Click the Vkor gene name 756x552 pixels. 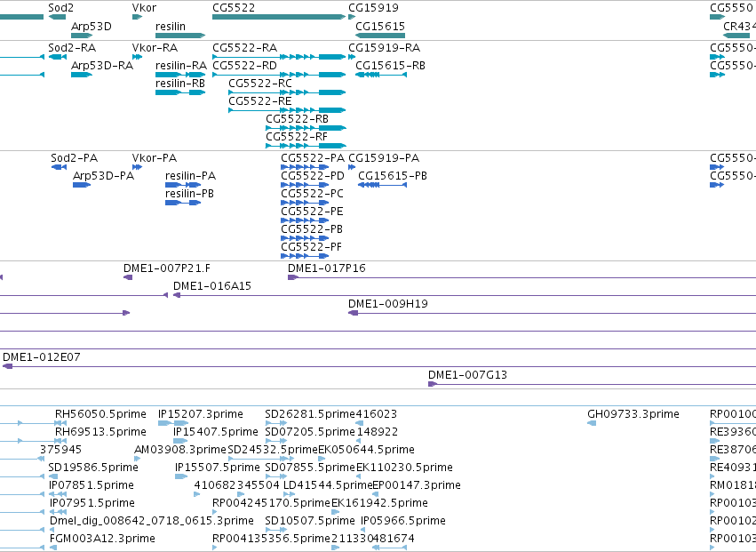[x=144, y=8]
